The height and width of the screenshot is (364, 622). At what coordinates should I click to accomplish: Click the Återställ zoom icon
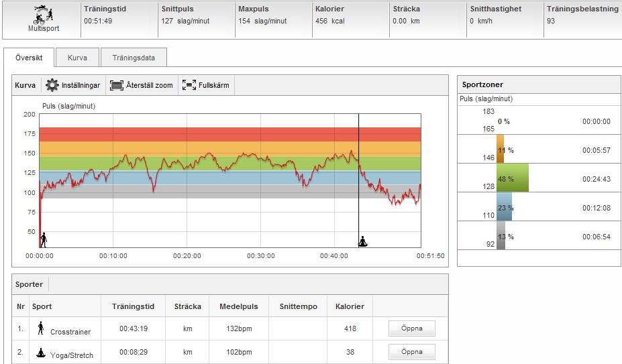(117, 86)
